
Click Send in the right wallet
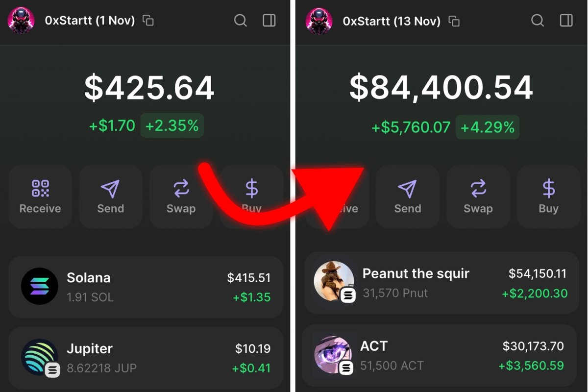point(408,196)
